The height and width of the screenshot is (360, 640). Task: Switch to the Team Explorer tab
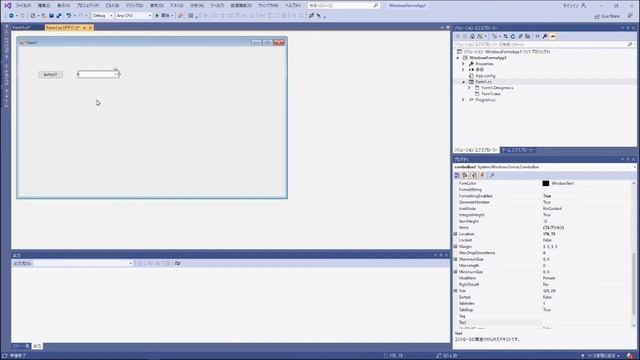tap(518, 150)
